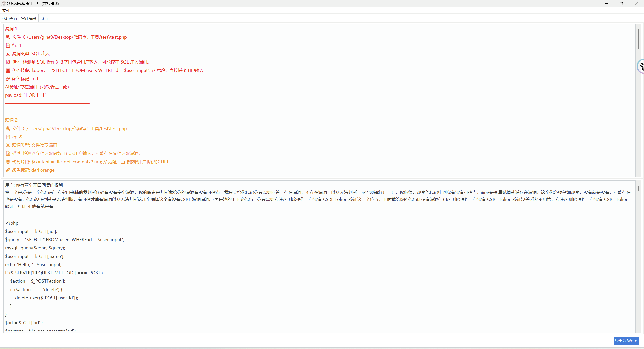This screenshot has width=644, height=349.
Task: Click document icon next to line 4
Action: (8, 45)
